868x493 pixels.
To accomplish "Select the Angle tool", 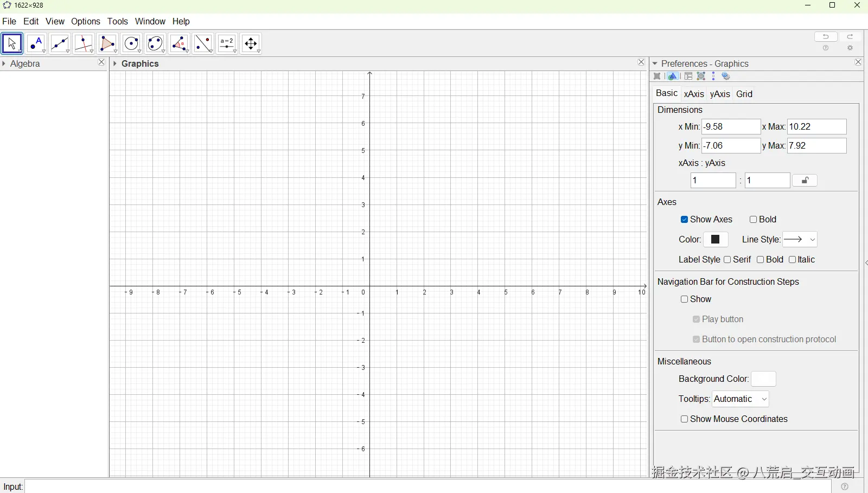I will [x=179, y=43].
